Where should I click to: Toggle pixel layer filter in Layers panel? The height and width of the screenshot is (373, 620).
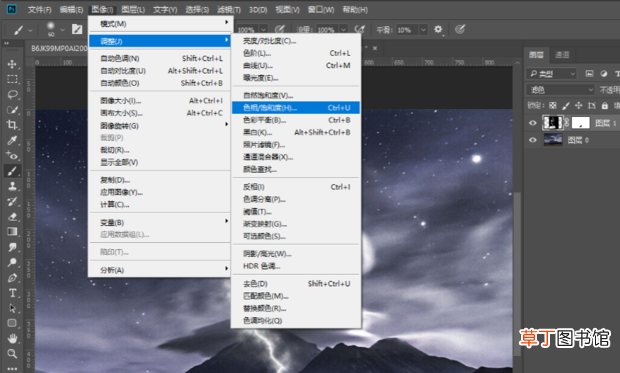click(x=589, y=74)
